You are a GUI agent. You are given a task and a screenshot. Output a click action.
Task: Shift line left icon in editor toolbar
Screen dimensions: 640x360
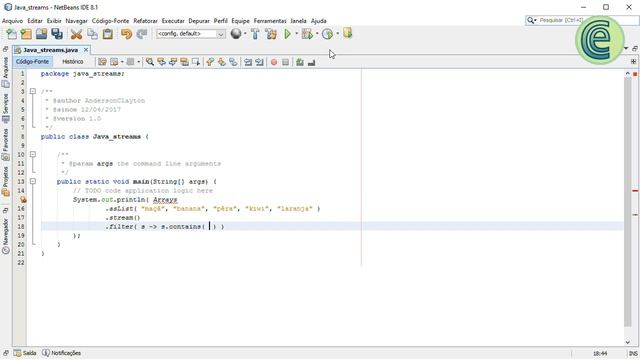tap(248, 62)
